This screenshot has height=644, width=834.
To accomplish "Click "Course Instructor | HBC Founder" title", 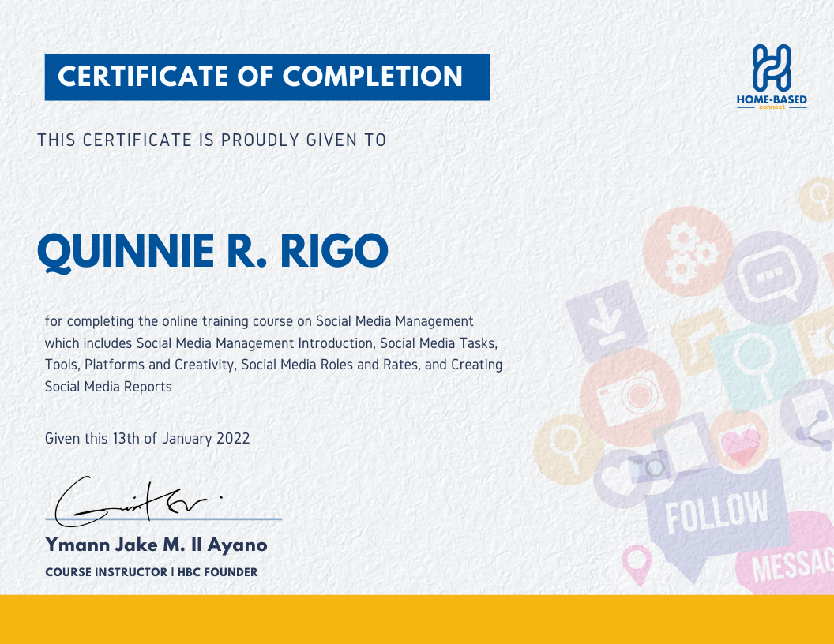I will coord(152,572).
